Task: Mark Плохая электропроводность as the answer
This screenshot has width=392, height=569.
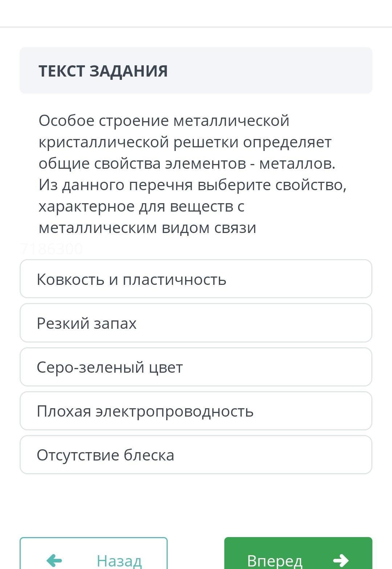Action: tap(196, 411)
